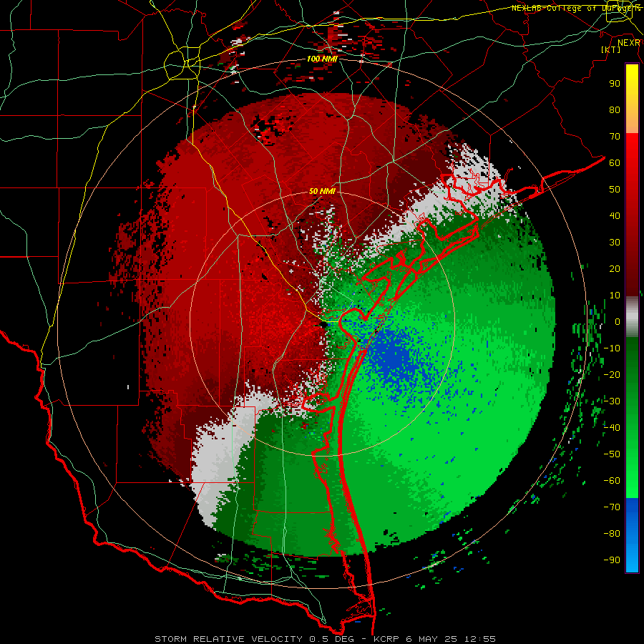Click the positive 50 legend value
644x644 pixels.
coord(615,190)
